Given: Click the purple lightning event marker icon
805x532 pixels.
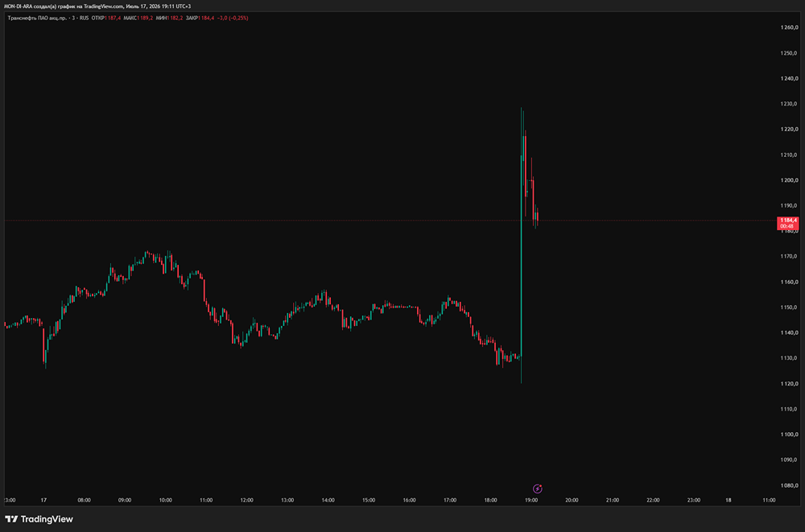Looking at the screenshot, I should coord(538,489).
